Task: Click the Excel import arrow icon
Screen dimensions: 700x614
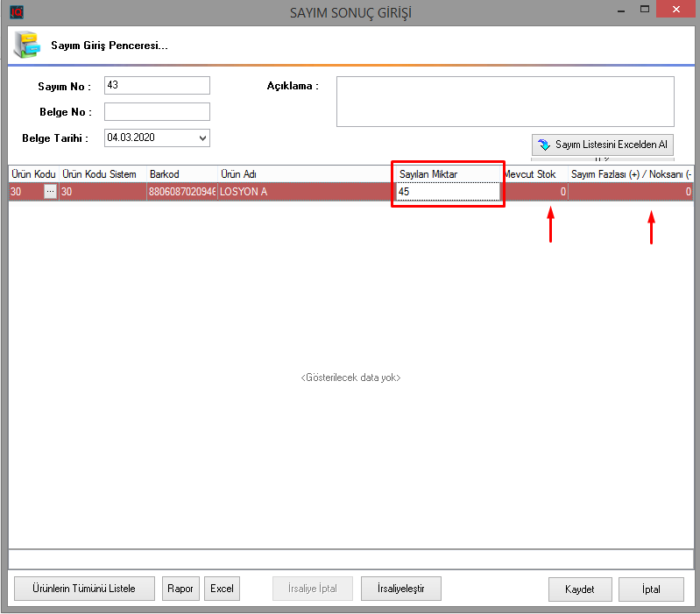Action: click(x=544, y=145)
